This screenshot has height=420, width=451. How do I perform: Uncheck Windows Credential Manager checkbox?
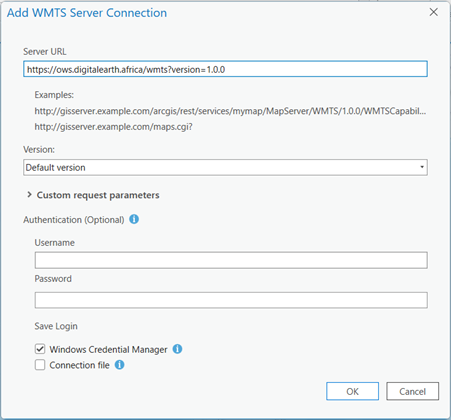click(40, 349)
